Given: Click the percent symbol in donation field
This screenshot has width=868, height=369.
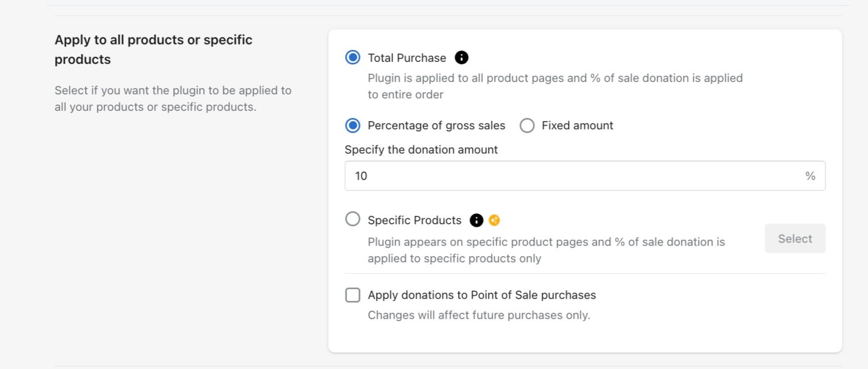Looking at the screenshot, I should tap(810, 176).
